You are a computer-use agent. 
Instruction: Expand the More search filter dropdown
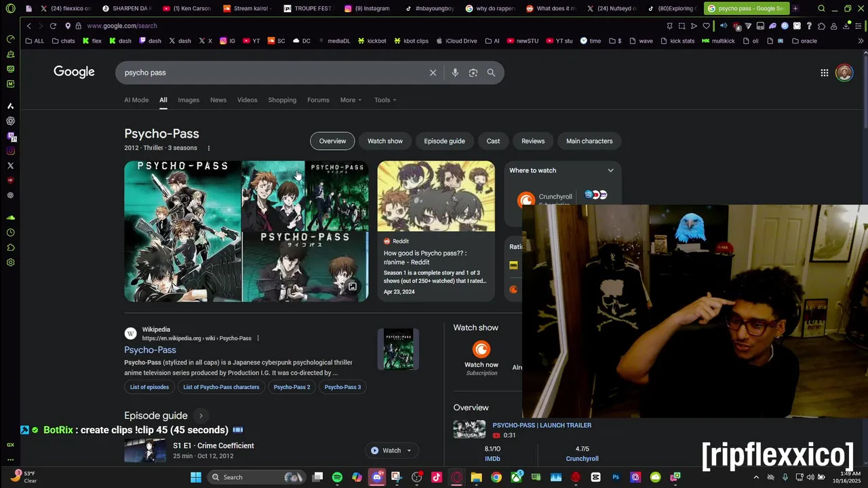[x=351, y=100]
